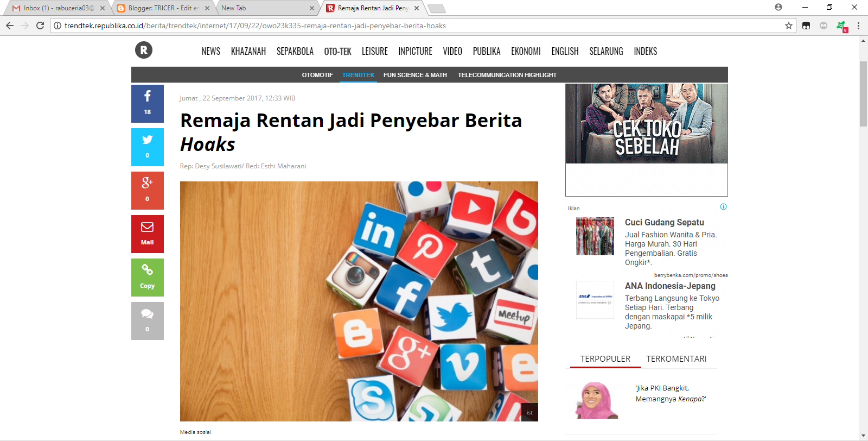Close the Blogger TRICER tab
Image resolution: width=868 pixels, height=441 pixels.
(207, 8)
